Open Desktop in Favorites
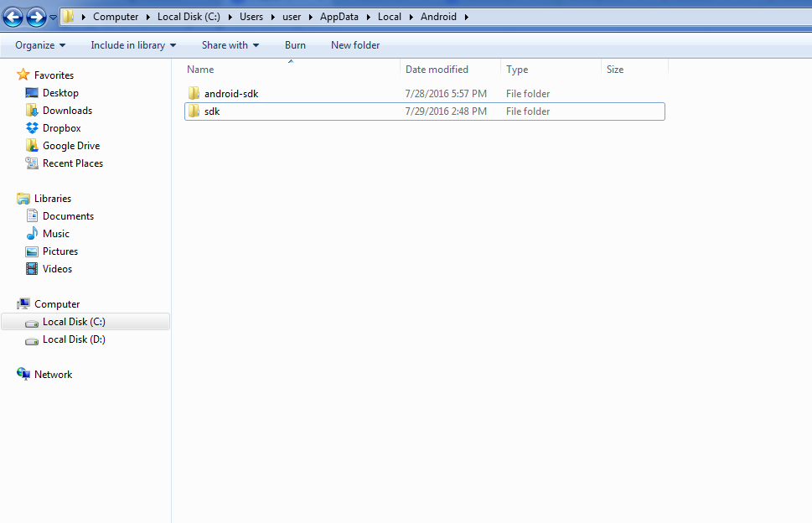This screenshot has width=812, height=523. 60,93
